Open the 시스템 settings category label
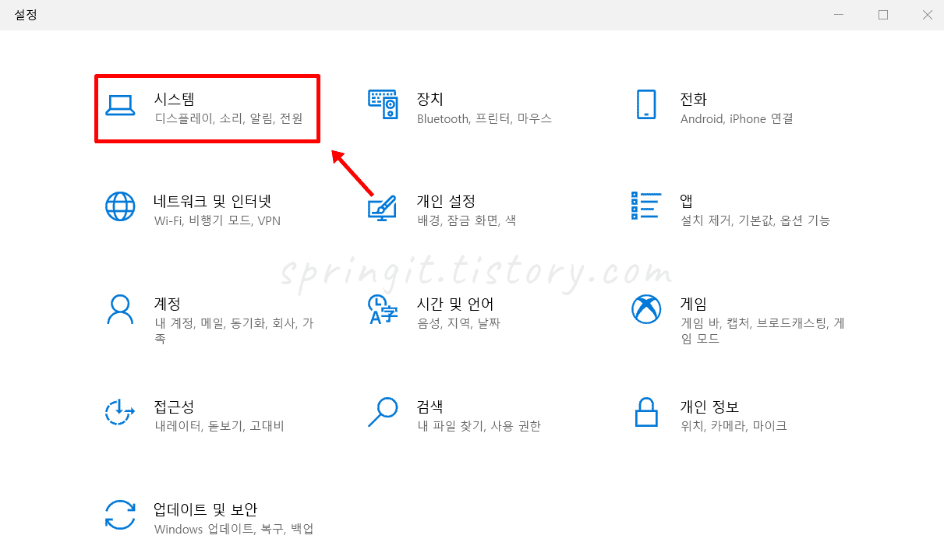 pos(174,99)
